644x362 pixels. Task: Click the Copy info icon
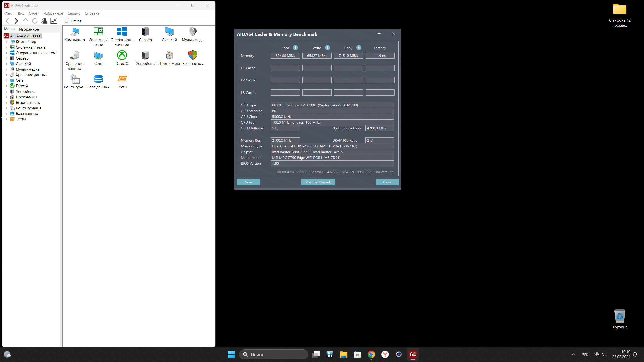click(359, 48)
